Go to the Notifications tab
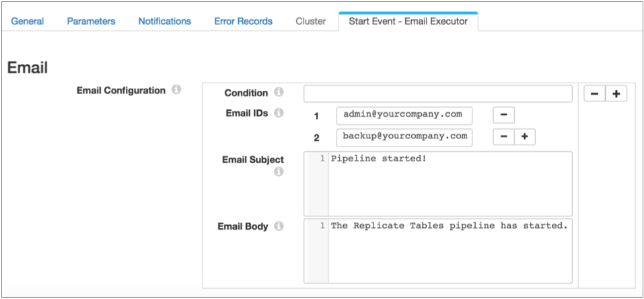This screenshot has height=299, width=644. [x=164, y=21]
